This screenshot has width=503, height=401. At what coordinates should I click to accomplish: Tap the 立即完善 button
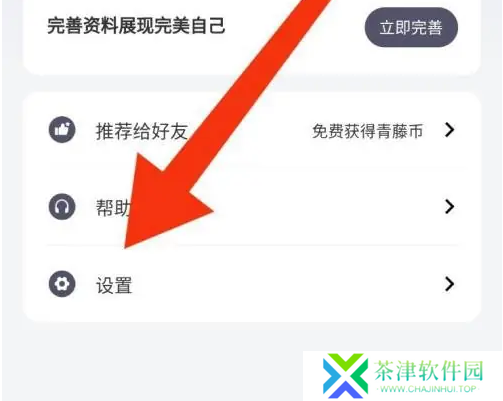(411, 27)
